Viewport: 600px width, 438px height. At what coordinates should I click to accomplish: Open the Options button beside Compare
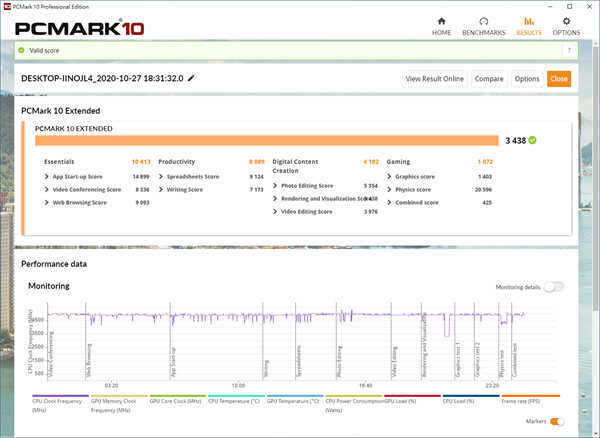527,79
